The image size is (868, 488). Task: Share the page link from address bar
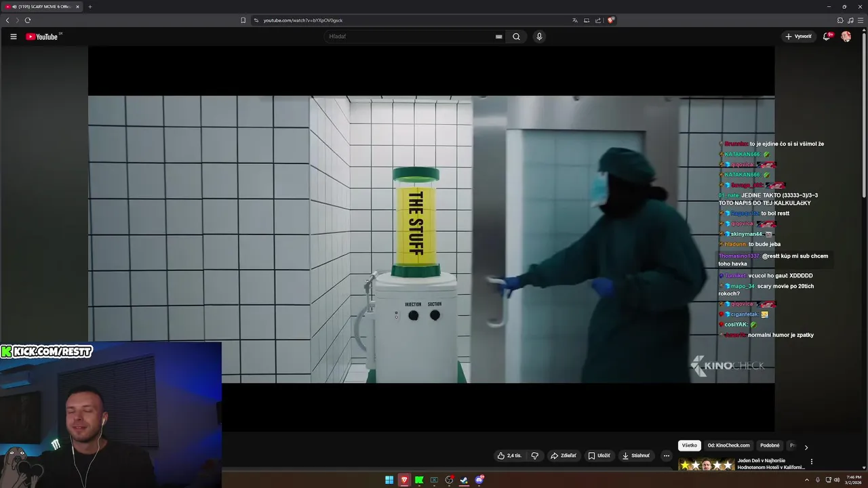pos(598,20)
